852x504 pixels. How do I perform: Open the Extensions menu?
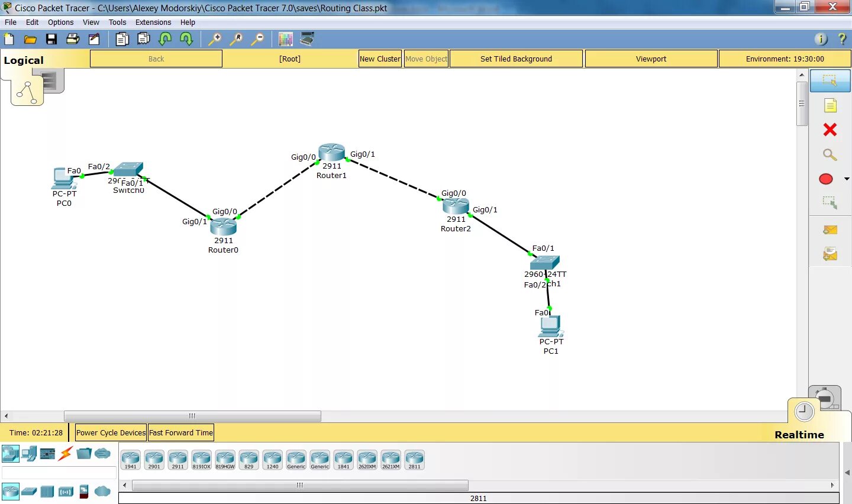pyautogui.click(x=153, y=22)
